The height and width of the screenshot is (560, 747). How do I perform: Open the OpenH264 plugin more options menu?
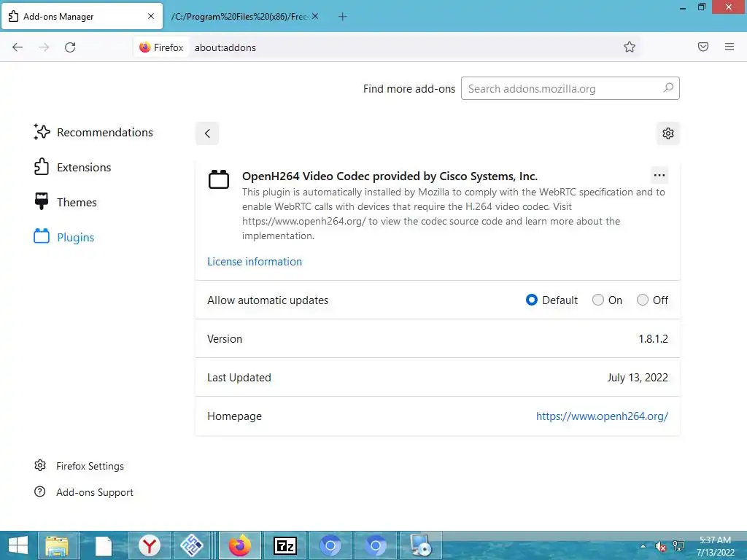click(x=659, y=175)
